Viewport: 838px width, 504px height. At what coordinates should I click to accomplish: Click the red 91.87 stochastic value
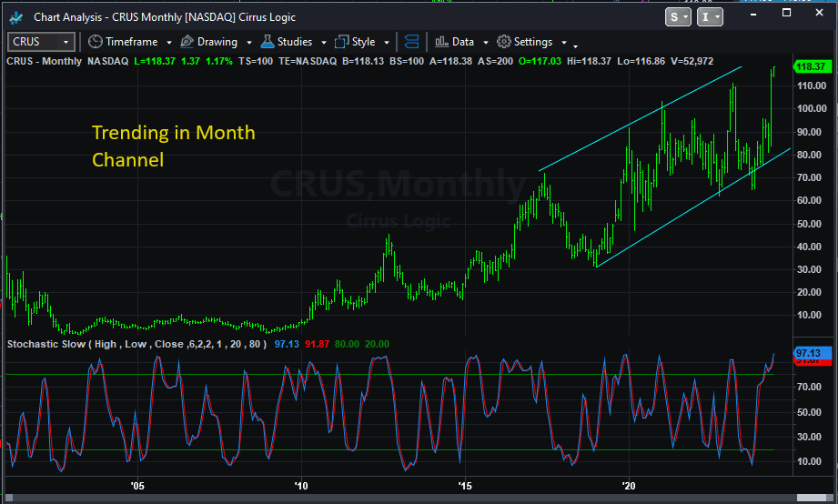(317, 344)
